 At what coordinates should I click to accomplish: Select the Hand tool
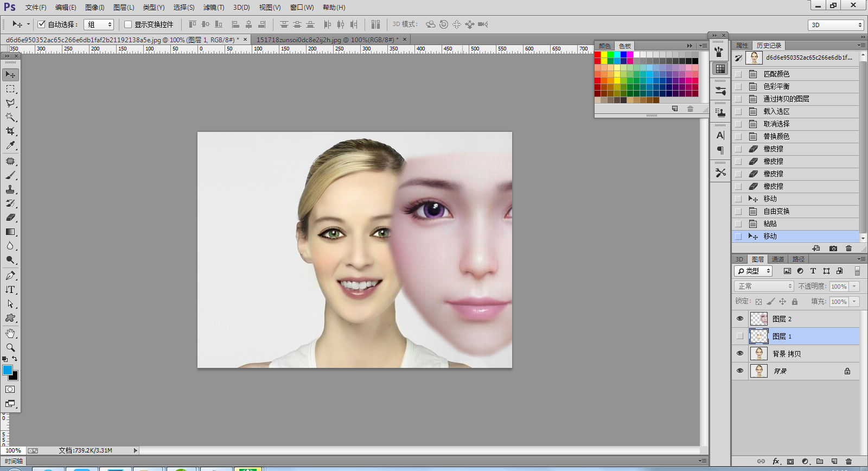pyautogui.click(x=10, y=333)
